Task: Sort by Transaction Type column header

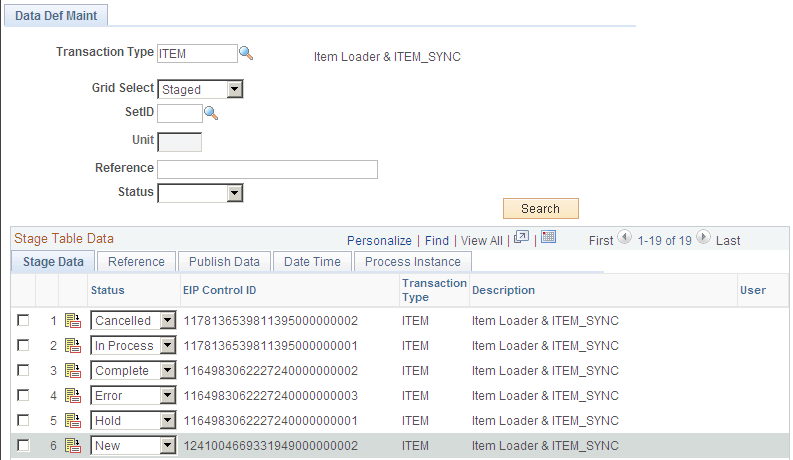Action: tap(434, 290)
